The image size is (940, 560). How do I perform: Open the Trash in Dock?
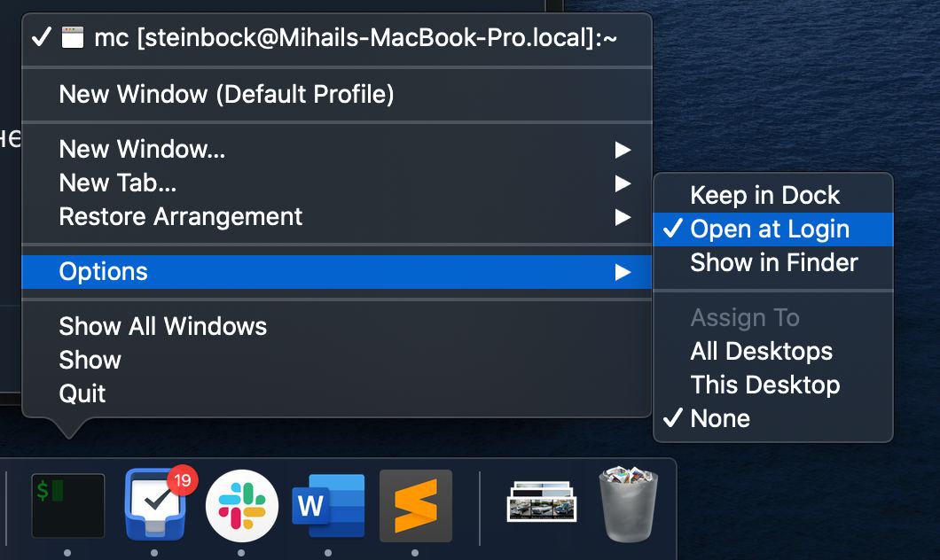coord(628,504)
